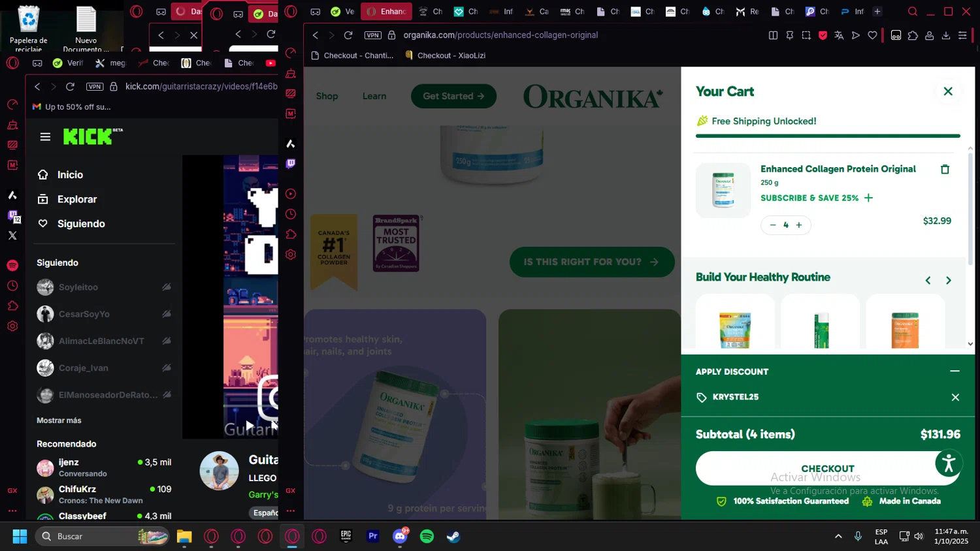Viewport: 980px width, 551px height.
Task: Click the Get Started button
Action: coord(453,96)
